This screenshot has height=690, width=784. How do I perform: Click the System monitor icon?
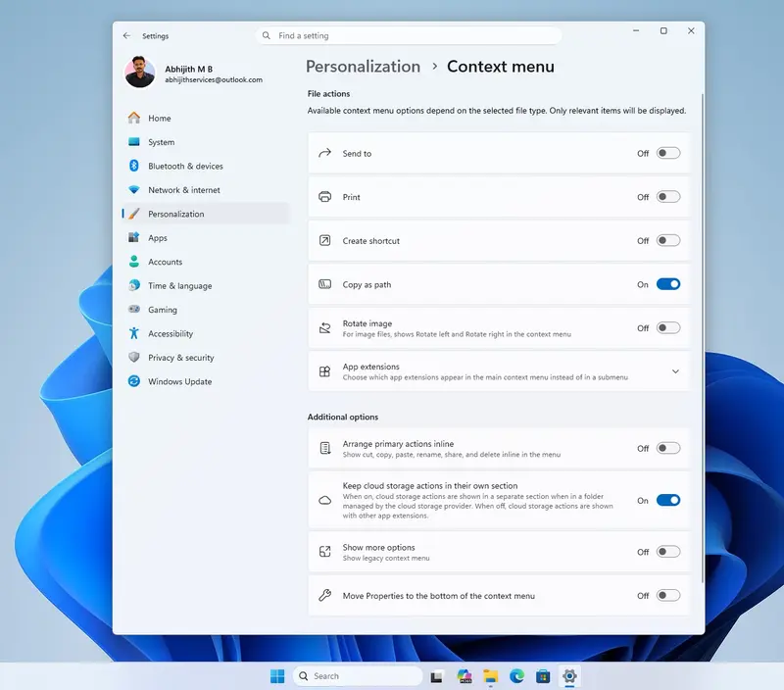(x=134, y=142)
